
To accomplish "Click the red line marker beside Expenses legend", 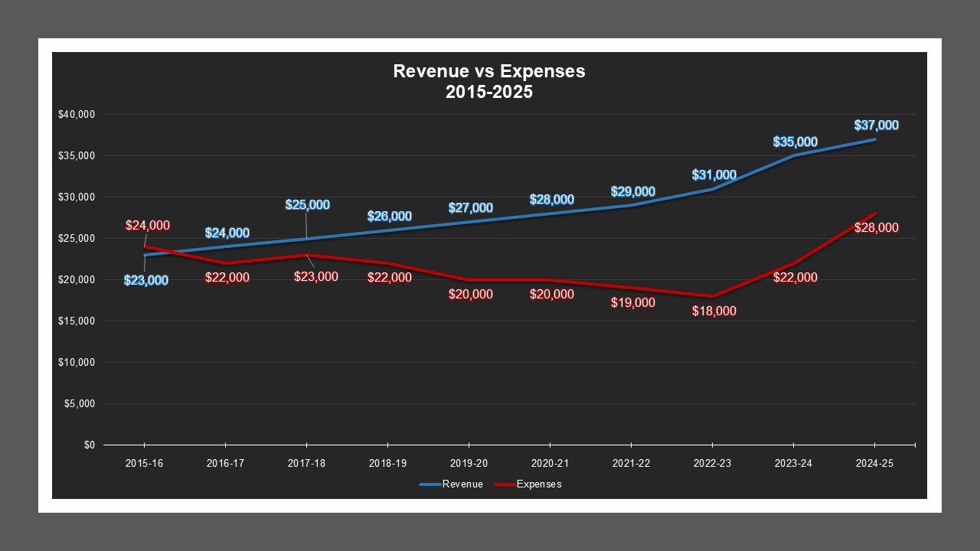I will 503,484.
